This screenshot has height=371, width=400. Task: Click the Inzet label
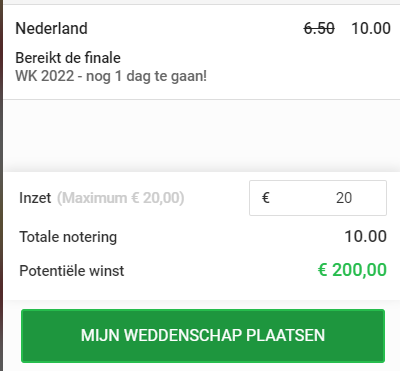coord(35,198)
